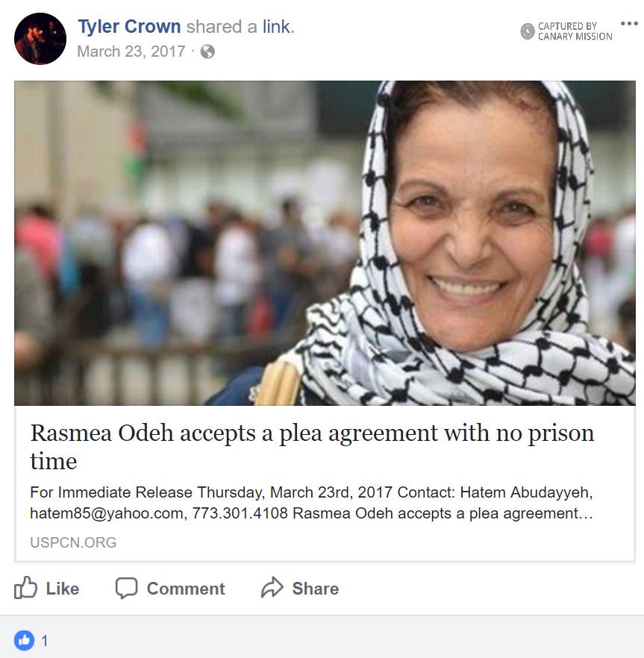Click the article description text snippet

point(311,503)
